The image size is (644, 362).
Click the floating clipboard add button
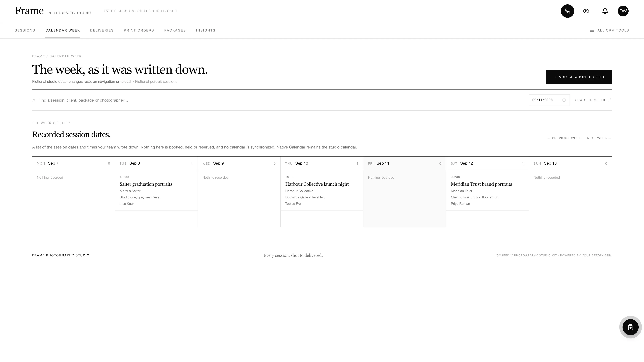(630, 327)
